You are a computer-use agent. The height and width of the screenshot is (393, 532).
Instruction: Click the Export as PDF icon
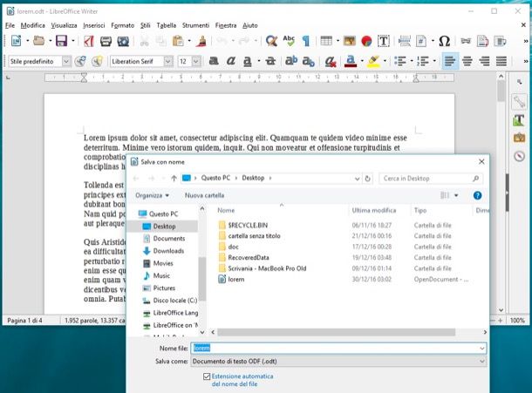[88, 41]
